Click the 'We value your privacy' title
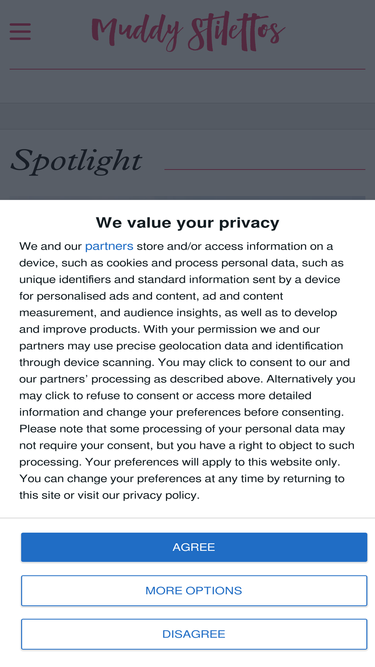The width and height of the screenshot is (375, 667). [188, 222]
